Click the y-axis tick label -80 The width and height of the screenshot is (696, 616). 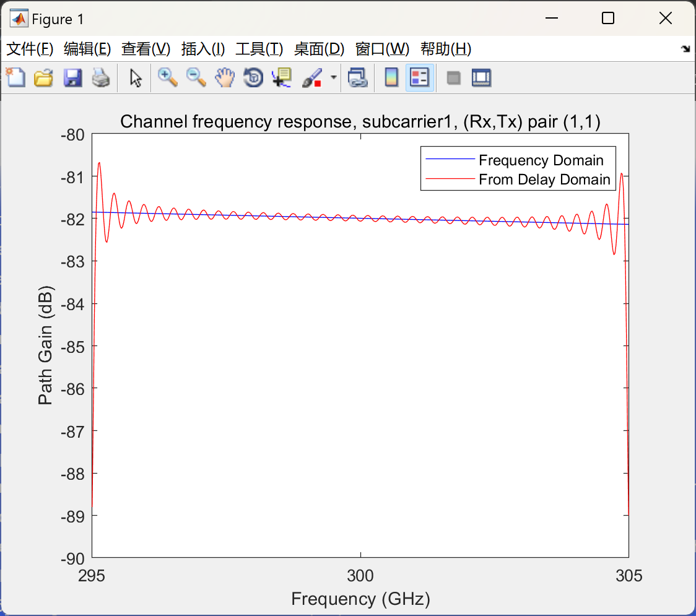point(72,135)
